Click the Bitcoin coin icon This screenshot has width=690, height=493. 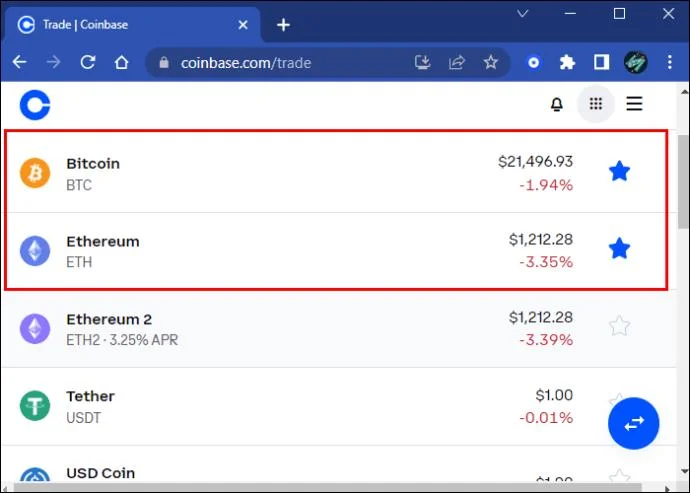point(35,173)
